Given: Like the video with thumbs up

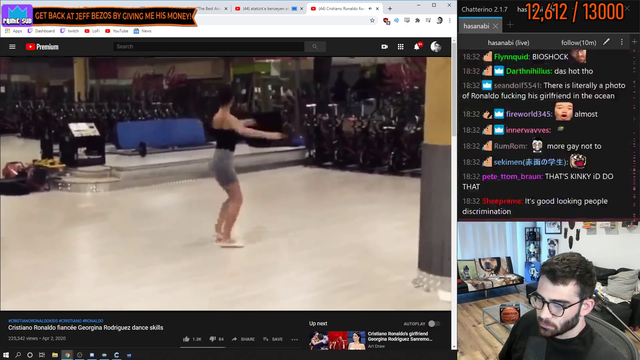Looking at the screenshot, I should click(187, 339).
